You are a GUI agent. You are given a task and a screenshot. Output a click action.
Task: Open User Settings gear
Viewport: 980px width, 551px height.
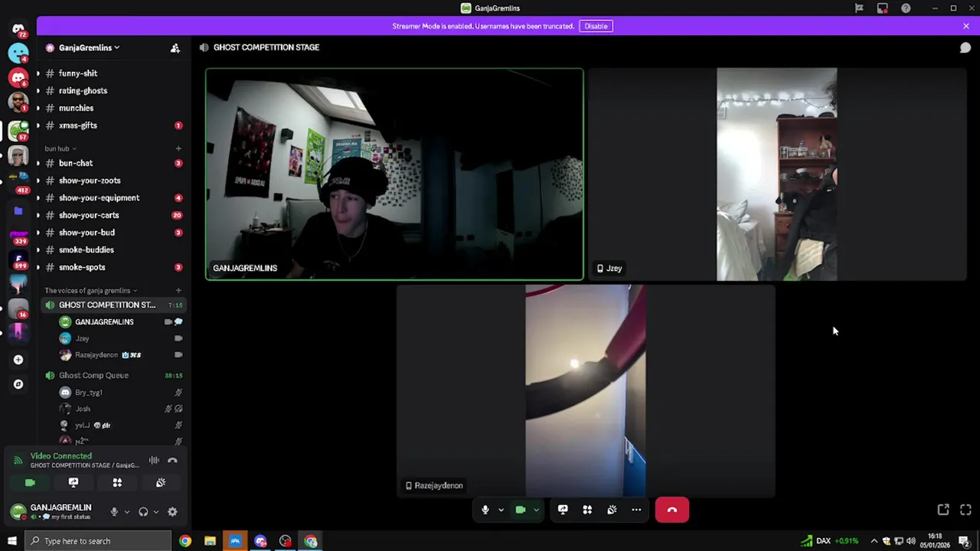pyautogui.click(x=172, y=512)
